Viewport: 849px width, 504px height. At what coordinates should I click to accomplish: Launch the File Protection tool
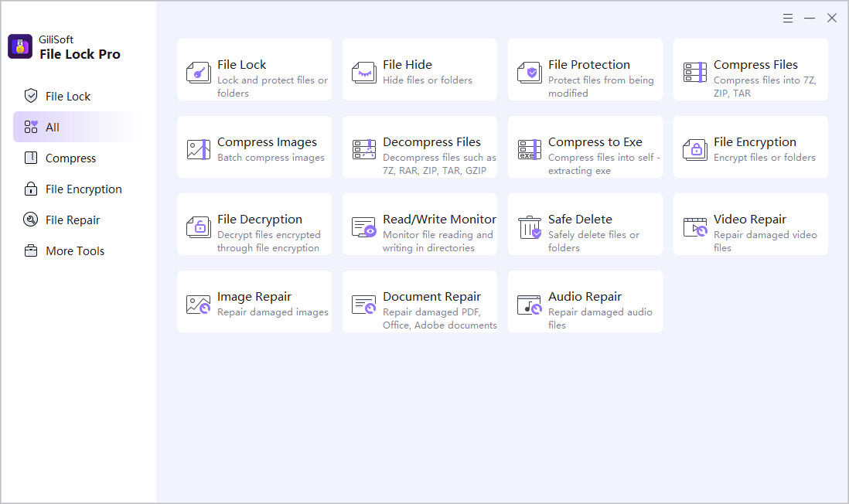tap(585, 70)
